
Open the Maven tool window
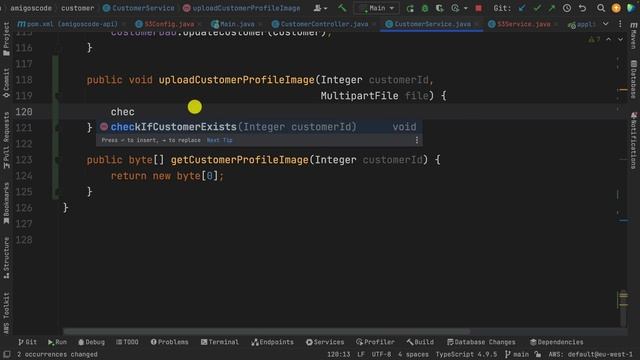pos(633,36)
